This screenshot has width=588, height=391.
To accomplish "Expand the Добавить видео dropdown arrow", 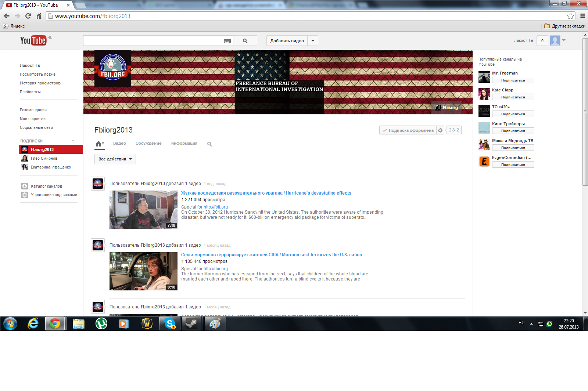I will (x=313, y=41).
